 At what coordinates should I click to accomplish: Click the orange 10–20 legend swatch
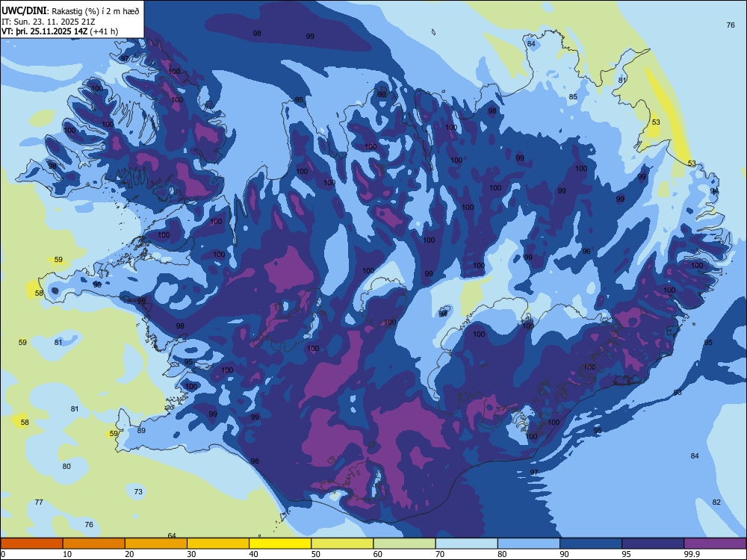[x=94, y=544]
